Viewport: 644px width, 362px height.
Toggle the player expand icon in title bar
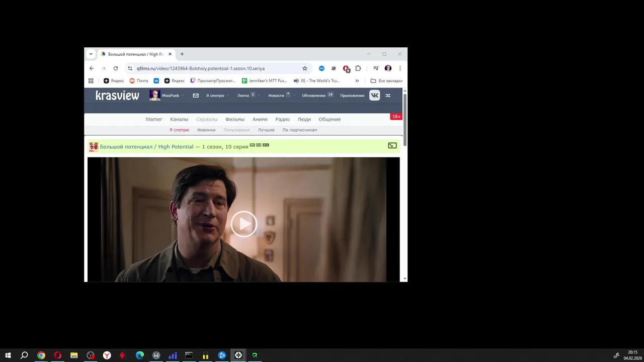[392, 146]
